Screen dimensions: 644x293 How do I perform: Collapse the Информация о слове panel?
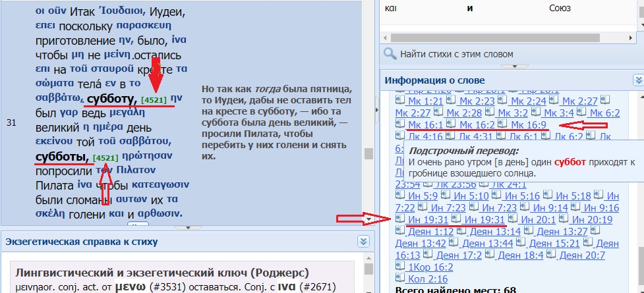[x=637, y=80]
